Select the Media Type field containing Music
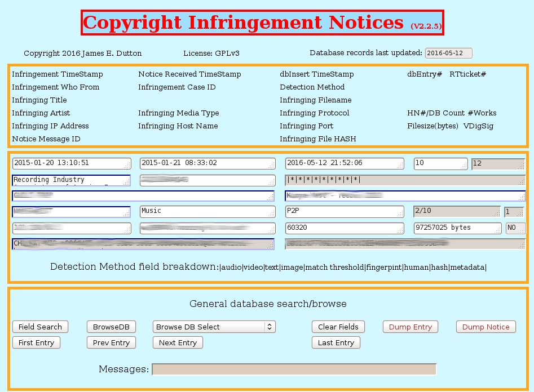This screenshot has height=392, width=534. pyautogui.click(x=207, y=211)
